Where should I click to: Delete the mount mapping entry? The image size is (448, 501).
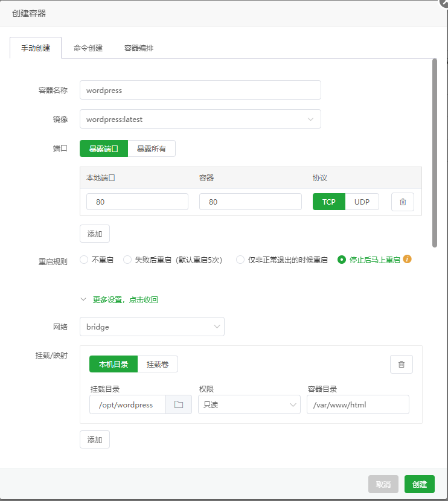click(x=401, y=365)
